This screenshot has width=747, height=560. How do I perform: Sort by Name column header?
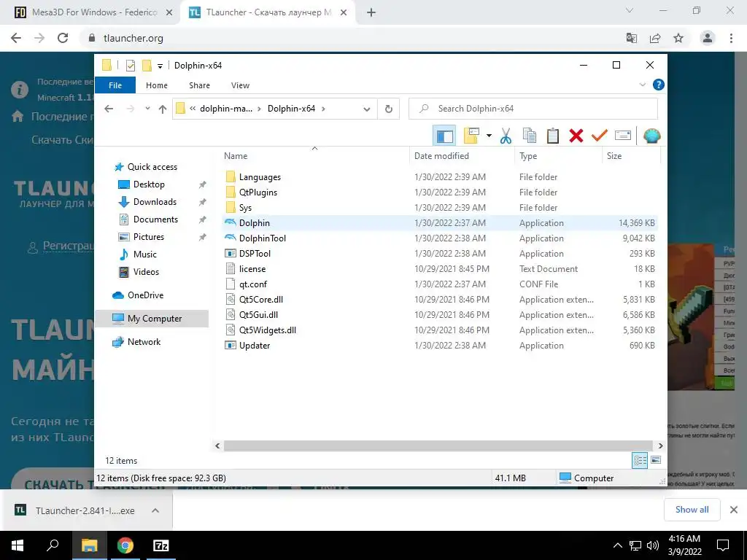coord(314,156)
